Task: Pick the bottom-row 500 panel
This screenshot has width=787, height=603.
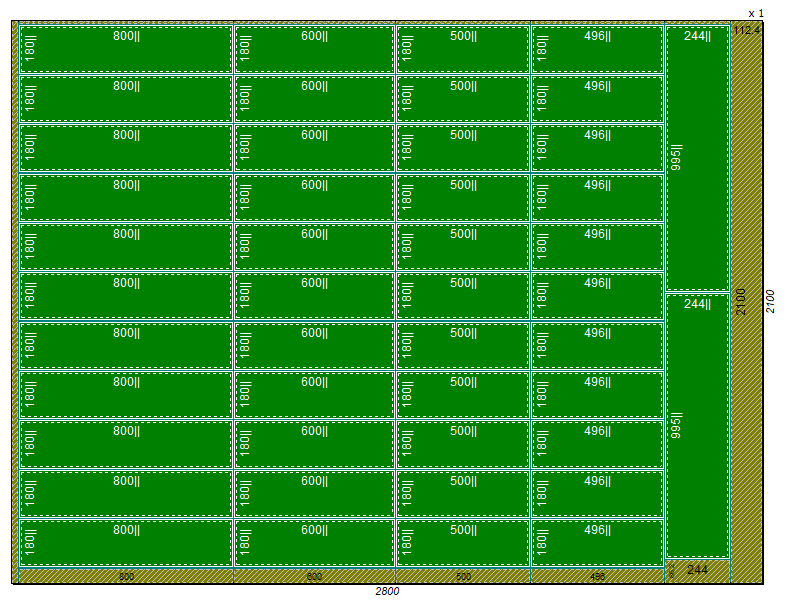Action: 463,543
